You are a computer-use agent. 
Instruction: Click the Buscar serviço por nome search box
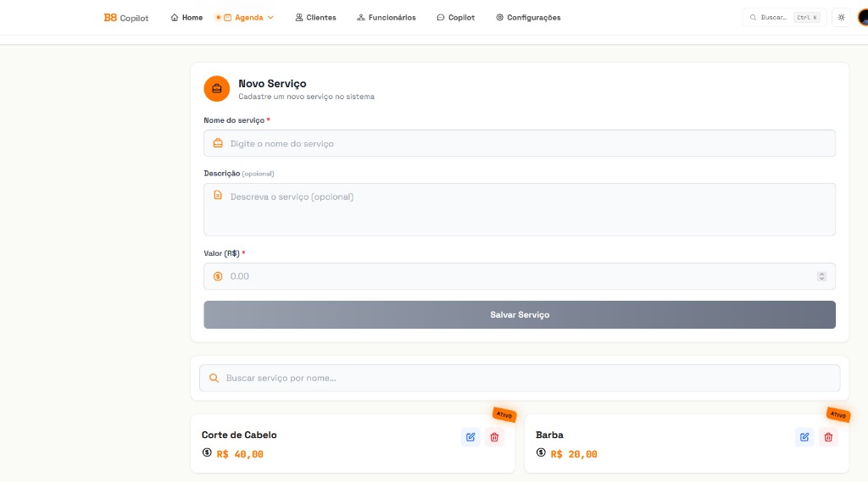[x=519, y=378]
